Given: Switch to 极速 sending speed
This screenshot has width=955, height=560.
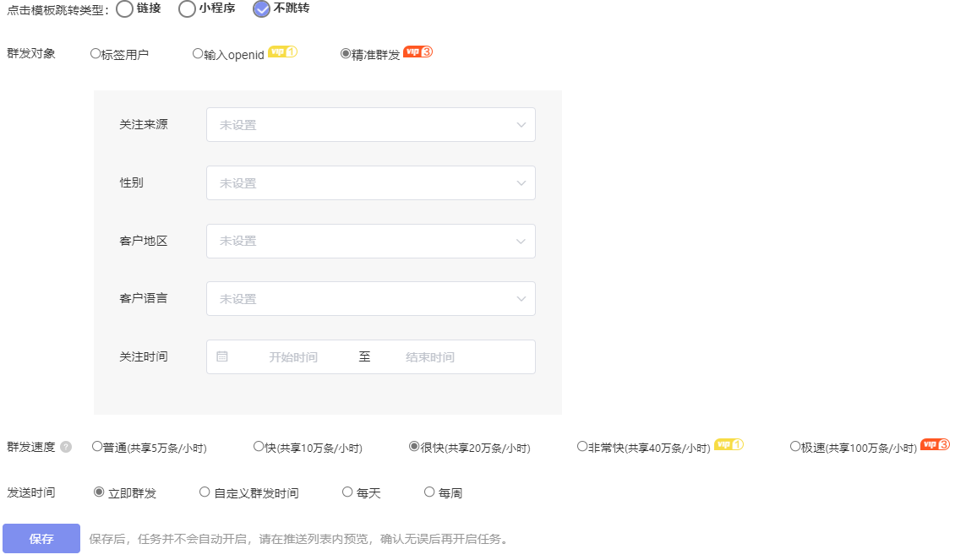Looking at the screenshot, I should tap(795, 447).
